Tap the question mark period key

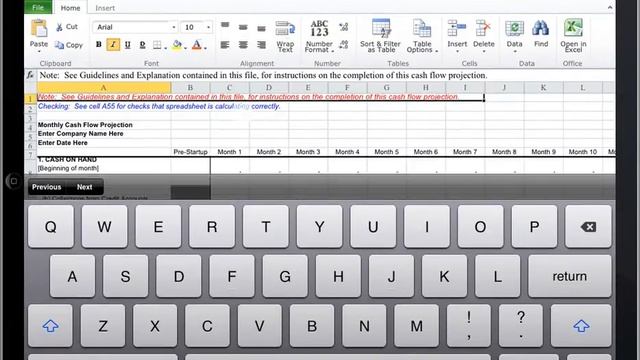[x=521, y=326]
